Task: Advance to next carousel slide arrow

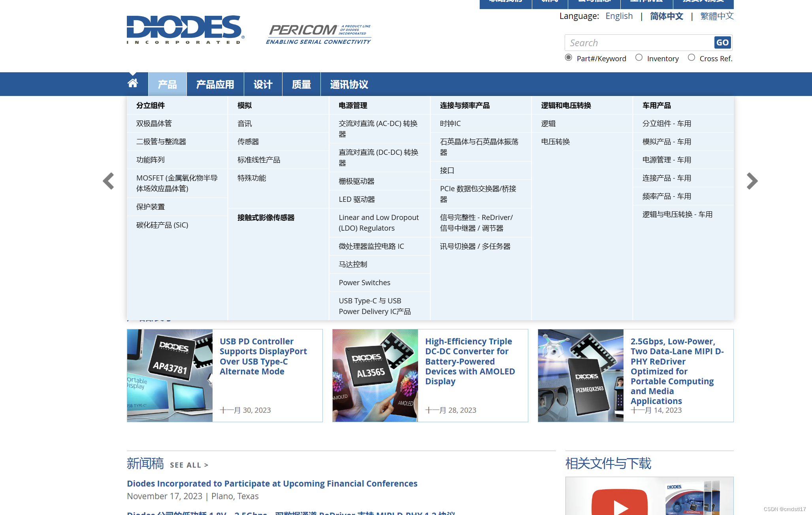Action: (752, 181)
